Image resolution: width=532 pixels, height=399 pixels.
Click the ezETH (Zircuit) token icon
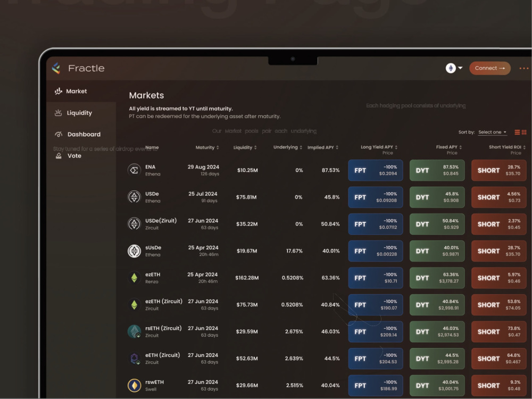134,304
